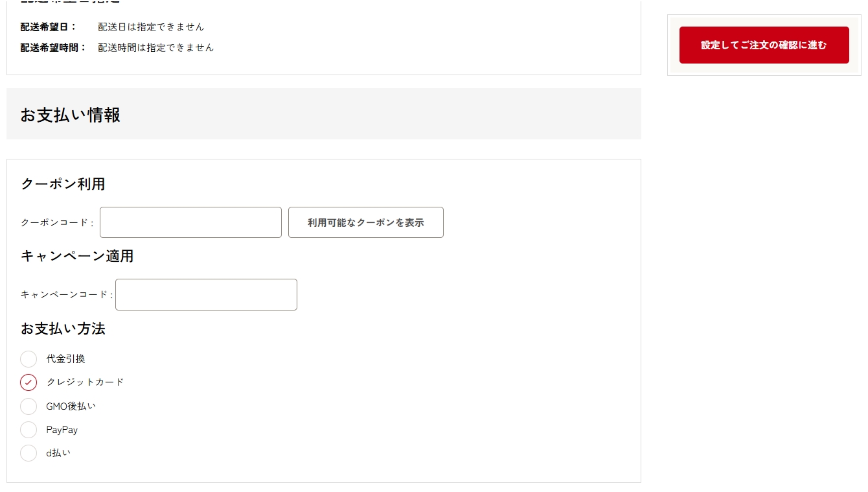Select the 代金引換 payment option

point(29,359)
